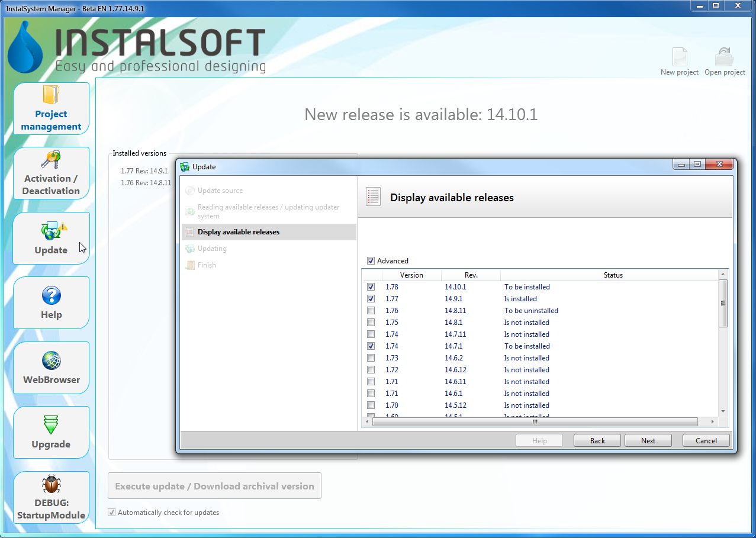Click scroll left arrow of releases list
This screenshot has width=756, height=538.
tap(367, 421)
